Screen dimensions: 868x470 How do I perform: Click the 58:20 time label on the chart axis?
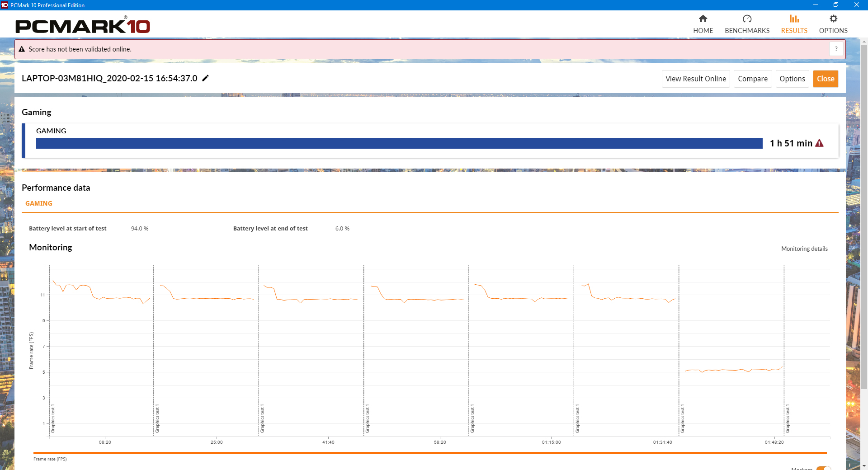pos(440,442)
